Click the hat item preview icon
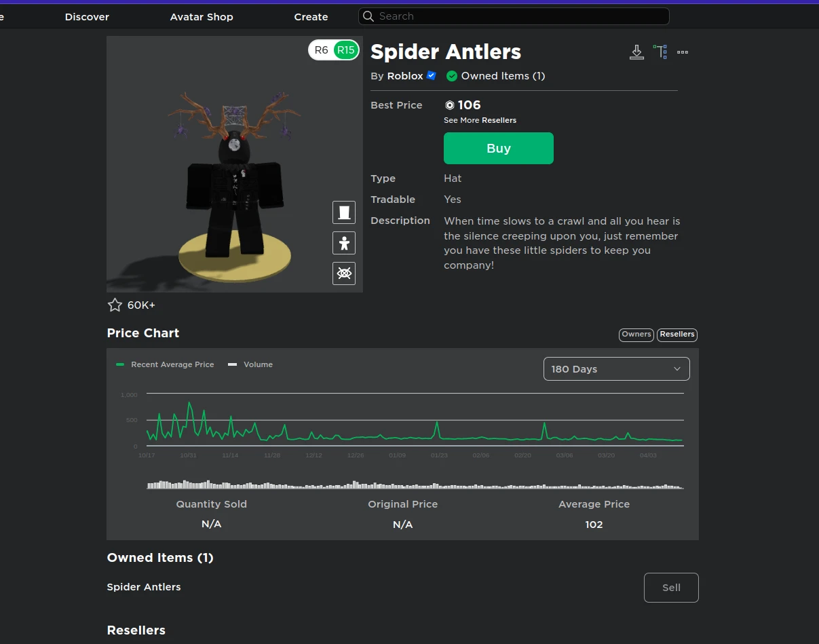 tap(344, 212)
